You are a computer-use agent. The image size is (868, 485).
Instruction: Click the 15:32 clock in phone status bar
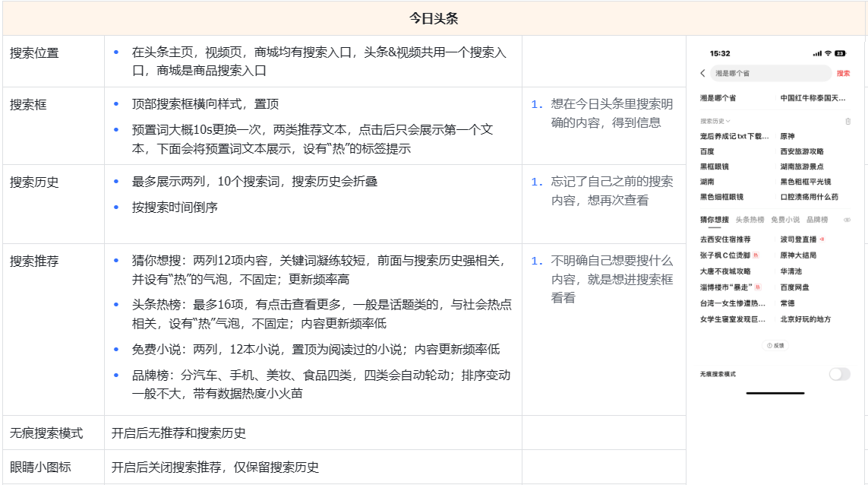click(720, 53)
